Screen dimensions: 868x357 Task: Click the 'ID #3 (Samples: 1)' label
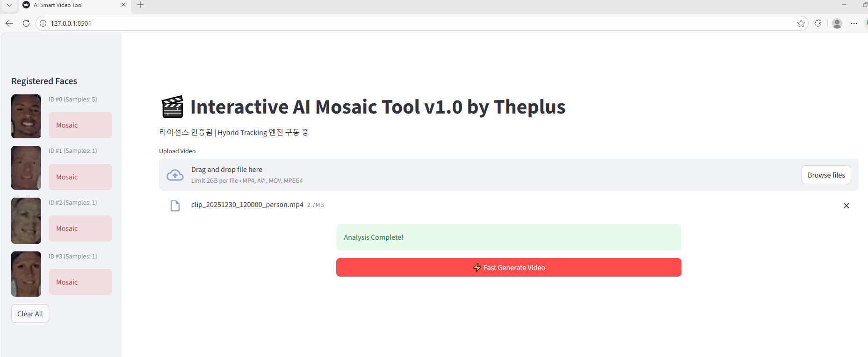click(73, 257)
